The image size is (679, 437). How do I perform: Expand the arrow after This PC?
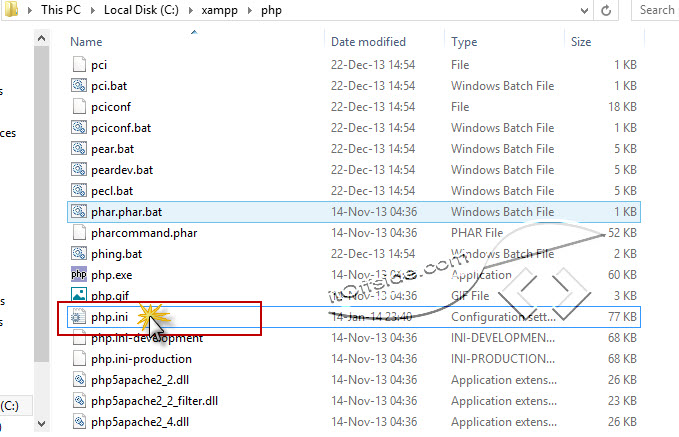click(x=93, y=10)
